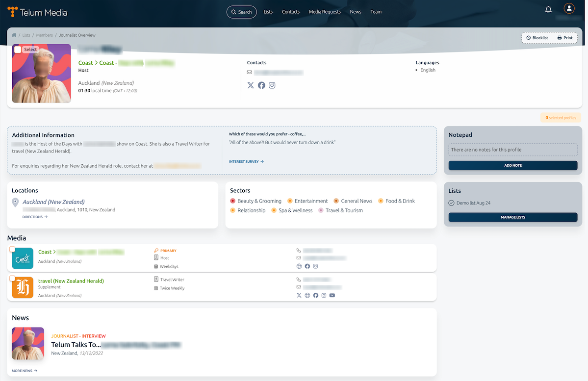The height and width of the screenshot is (381, 588).
Task: Check the travel New Zealand Herald checkbox
Action: click(12, 278)
